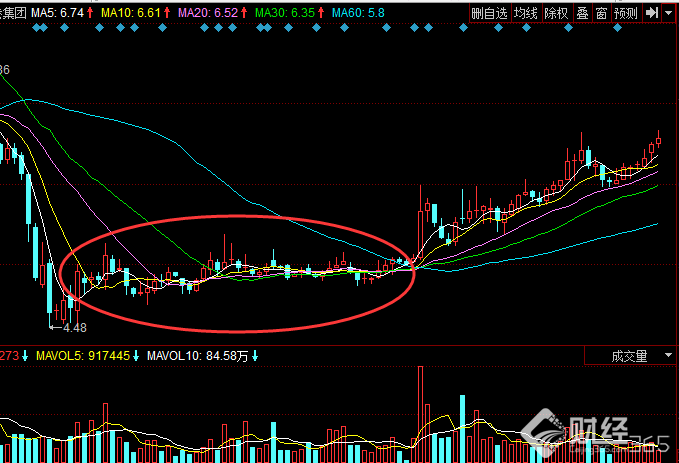
Task: Open the 成交量 indicator dropdown
Action: coord(630,356)
